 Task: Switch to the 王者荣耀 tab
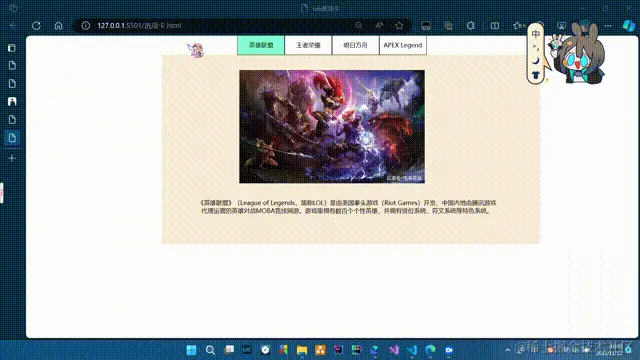click(x=308, y=45)
